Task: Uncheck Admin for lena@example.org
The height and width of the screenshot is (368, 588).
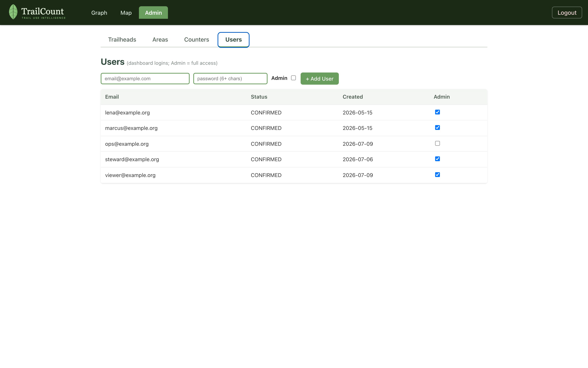Action: (x=437, y=112)
